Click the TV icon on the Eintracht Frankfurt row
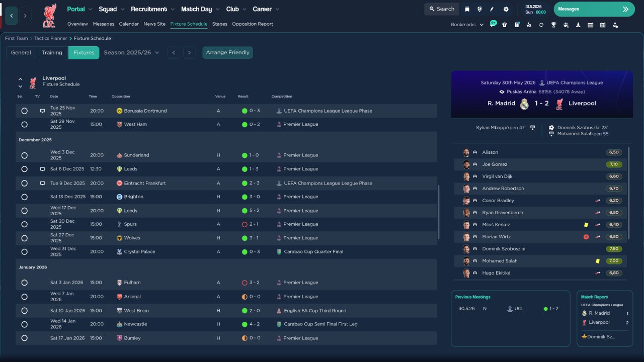 (x=43, y=184)
